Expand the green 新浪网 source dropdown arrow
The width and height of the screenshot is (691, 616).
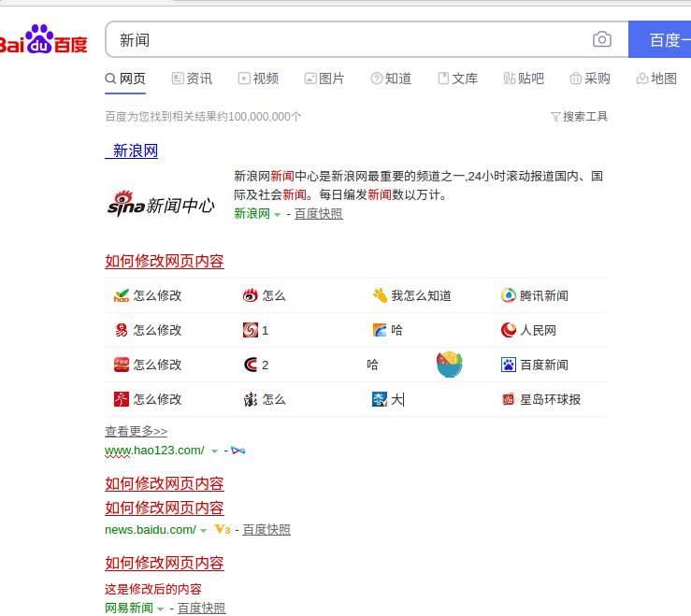(277, 215)
